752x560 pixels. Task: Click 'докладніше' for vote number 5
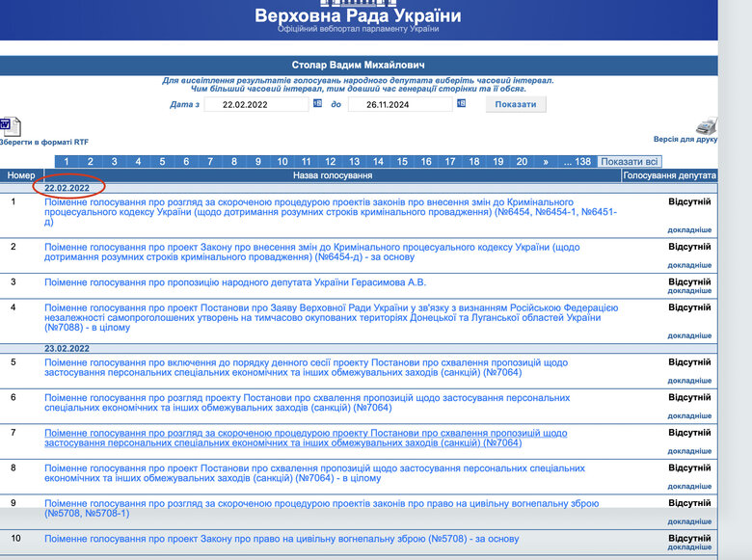click(x=689, y=380)
